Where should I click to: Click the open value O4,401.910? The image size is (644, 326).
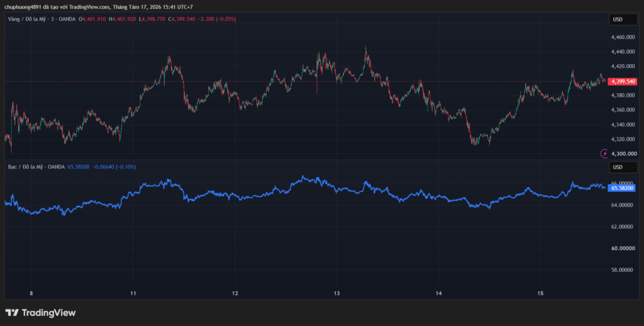tap(92, 19)
